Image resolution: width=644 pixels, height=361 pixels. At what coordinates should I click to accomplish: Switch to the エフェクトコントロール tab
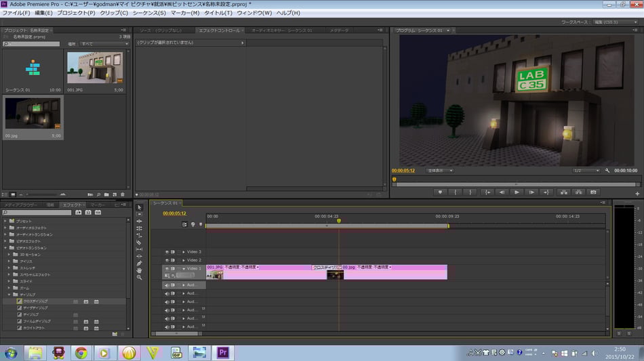coord(219,30)
